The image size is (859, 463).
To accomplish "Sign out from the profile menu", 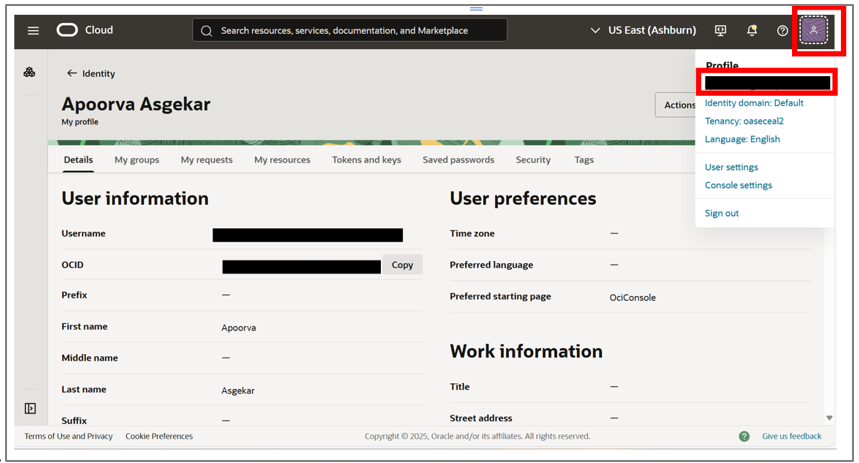I will point(721,213).
